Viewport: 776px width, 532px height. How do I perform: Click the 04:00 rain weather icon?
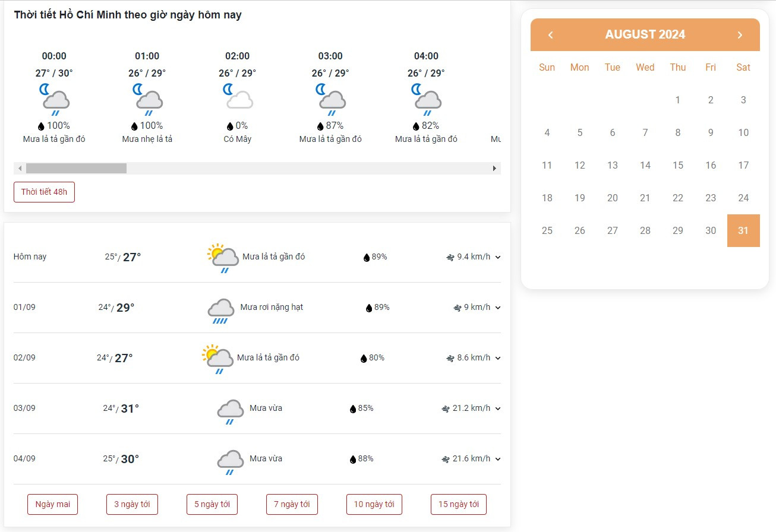426,99
